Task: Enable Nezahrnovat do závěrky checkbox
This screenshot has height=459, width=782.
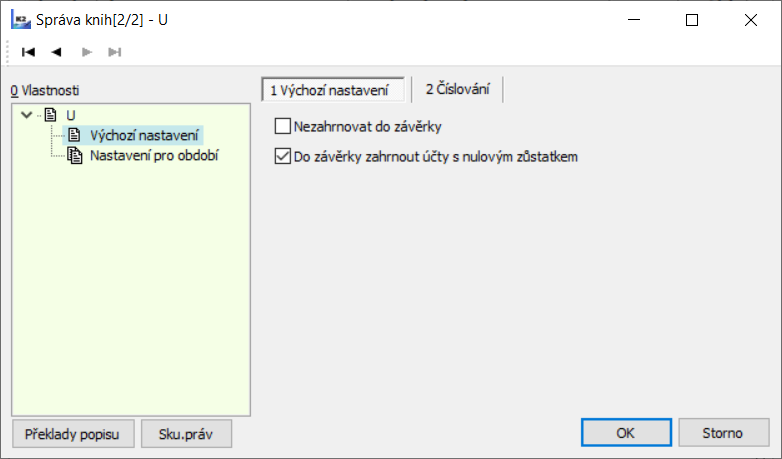Action: 282,127
